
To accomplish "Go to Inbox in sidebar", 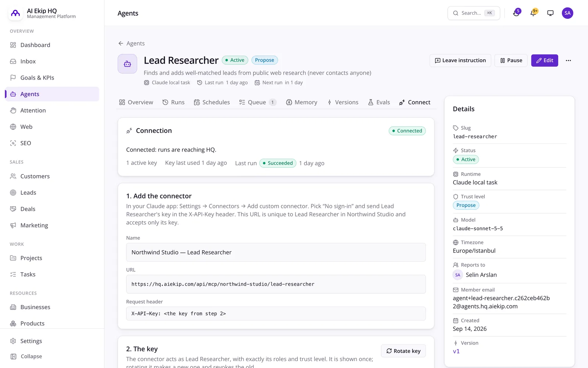I will click(52, 61).
